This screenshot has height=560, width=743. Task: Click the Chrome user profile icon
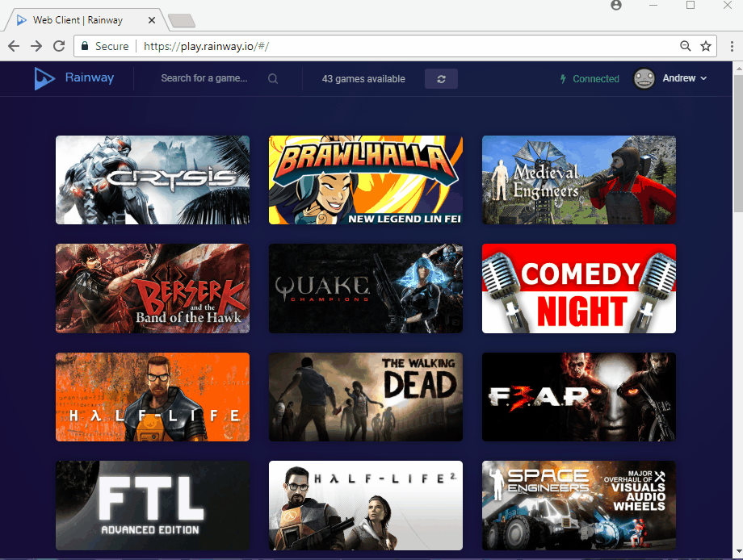click(x=616, y=5)
